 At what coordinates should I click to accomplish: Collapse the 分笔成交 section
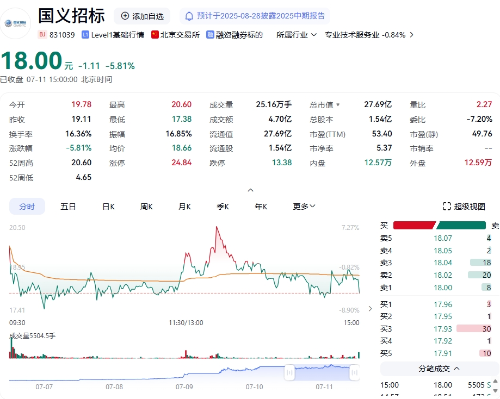point(439,369)
